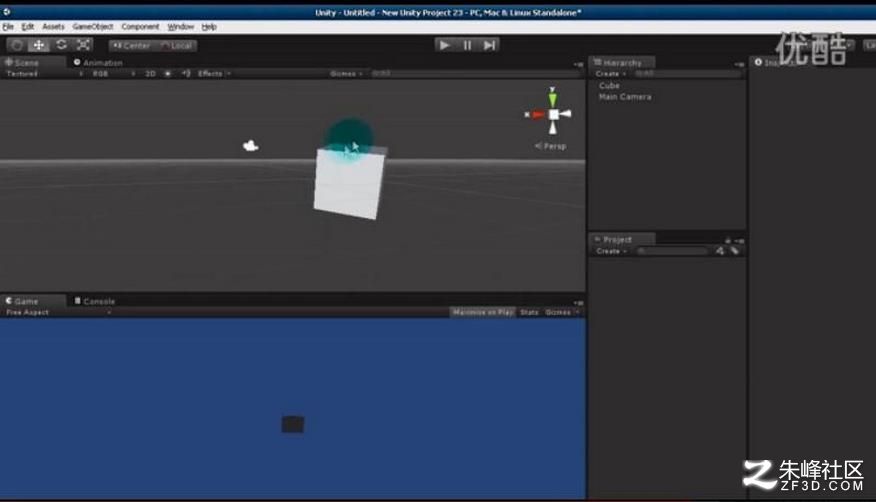Open the Game view Gizmos dropdown
The image size is (876, 502).
tap(561, 312)
